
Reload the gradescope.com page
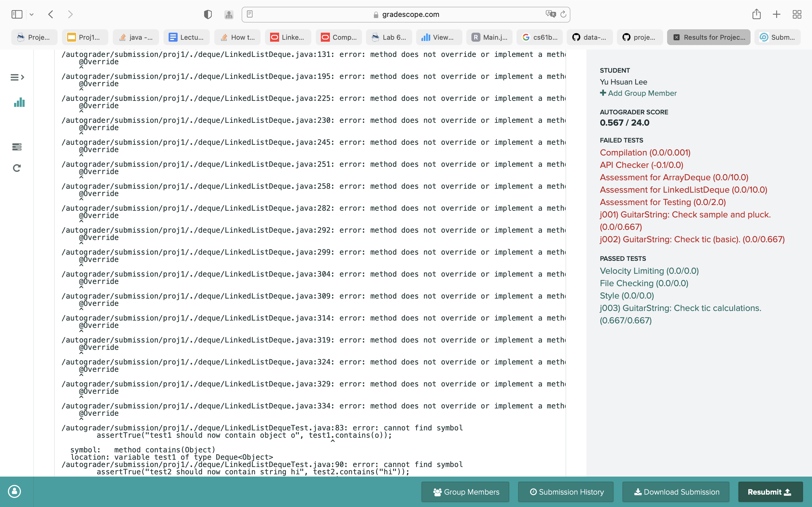(563, 14)
